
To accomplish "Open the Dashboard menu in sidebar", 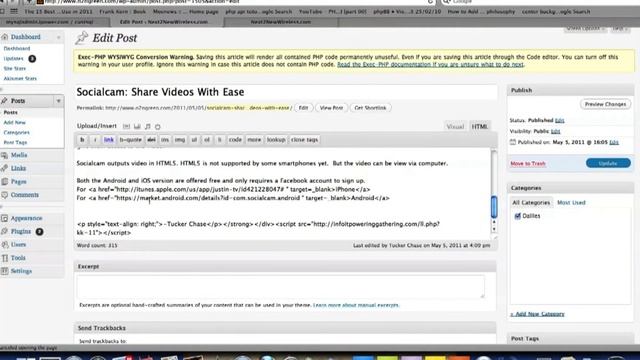I will pyautogui.click(x=26, y=37).
